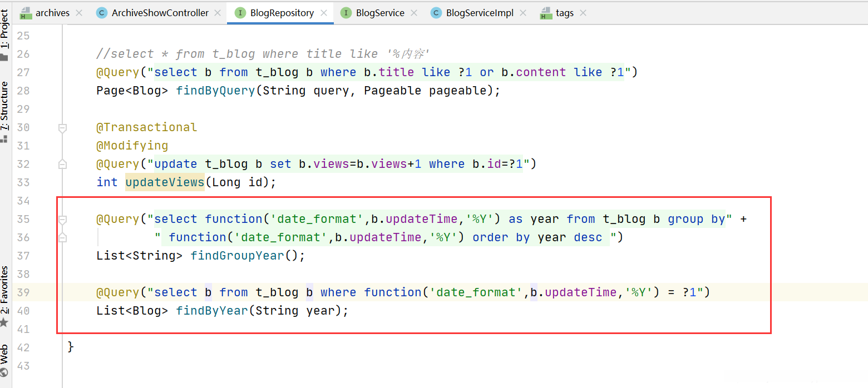Click the @Query annotation on line 35
This screenshot has height=388, width=868.
click(118, 219)
